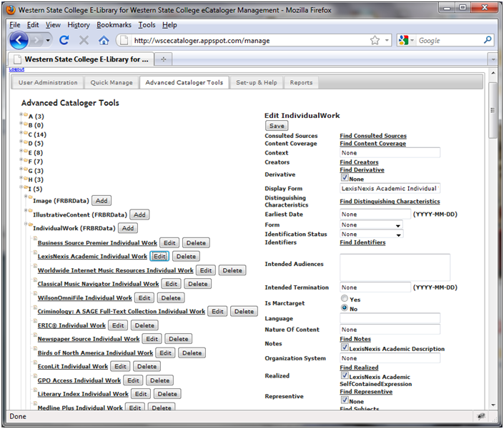This screenshot has height=429, width=504.
Task: Expand the C (14) folder
Action: point(21,132)
